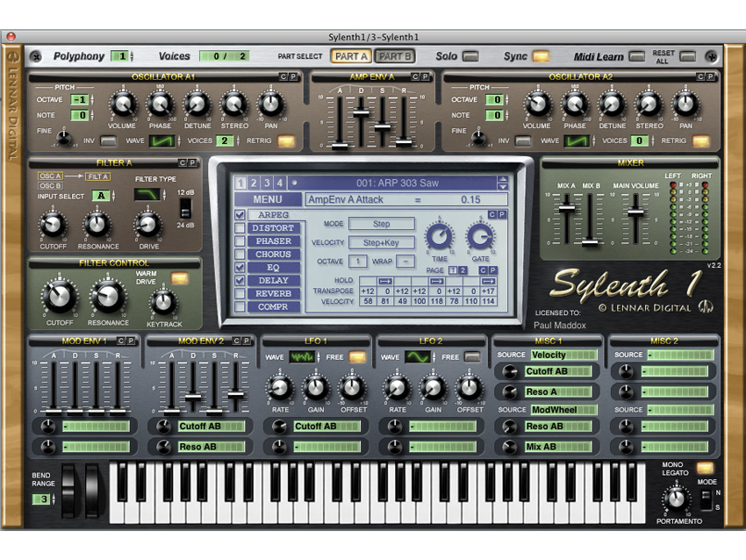Open the COMPR effect page
746x560 pixels.
(274, 307)
